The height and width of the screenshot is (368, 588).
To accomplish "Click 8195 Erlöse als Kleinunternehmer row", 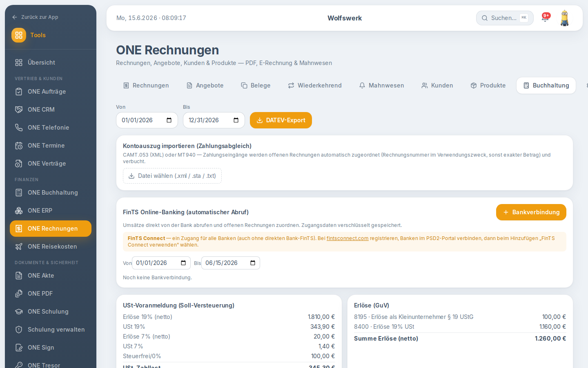I will tap(460, 317).
